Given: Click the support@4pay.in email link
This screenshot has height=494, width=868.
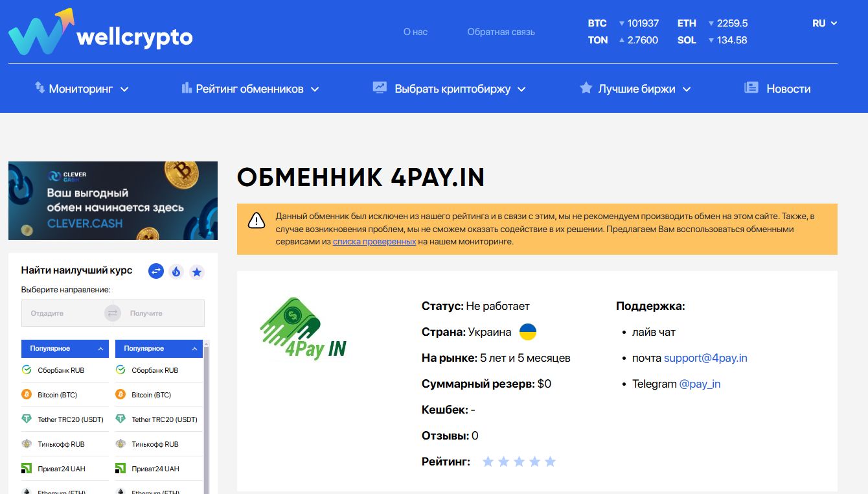Looking at the screenshot, I should 705,358.
